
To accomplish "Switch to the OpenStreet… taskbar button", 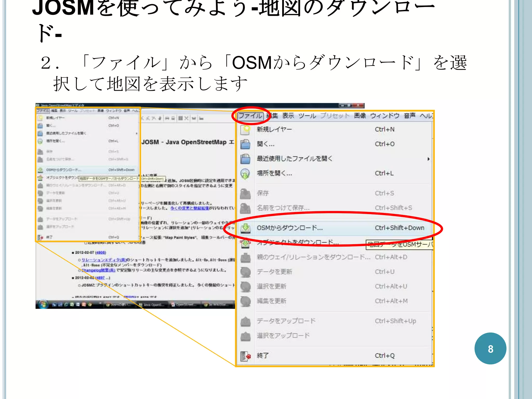I will tap(184, 305).
